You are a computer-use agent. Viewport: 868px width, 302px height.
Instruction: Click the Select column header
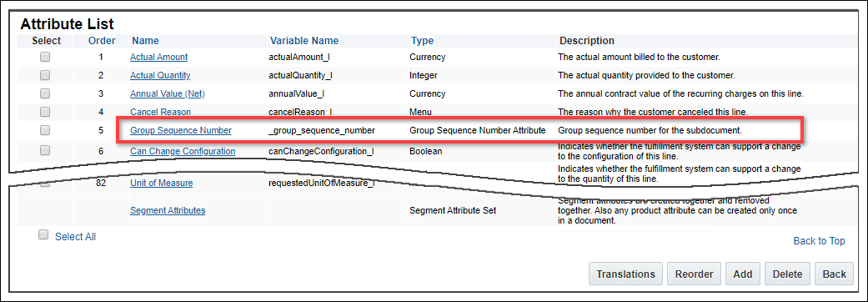pos(47,40)
